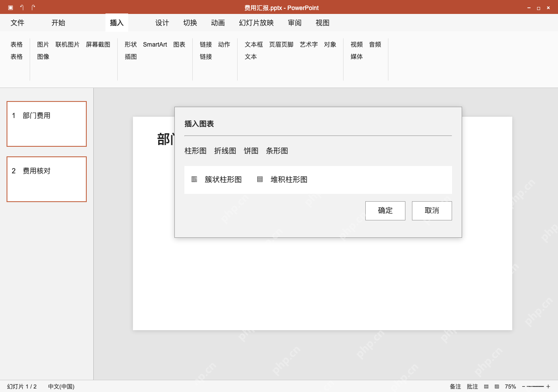Click the zoom out minus icon
This screenshot has height=392, width=558.
pos(524,386)
